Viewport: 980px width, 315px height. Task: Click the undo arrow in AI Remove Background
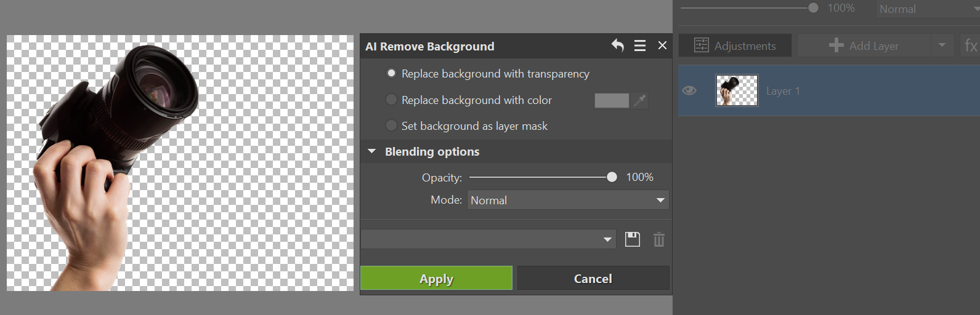[x=617, y=46]
